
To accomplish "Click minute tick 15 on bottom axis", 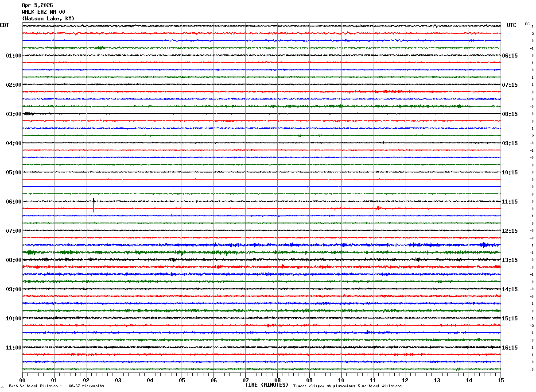I will tap(501, 380).
